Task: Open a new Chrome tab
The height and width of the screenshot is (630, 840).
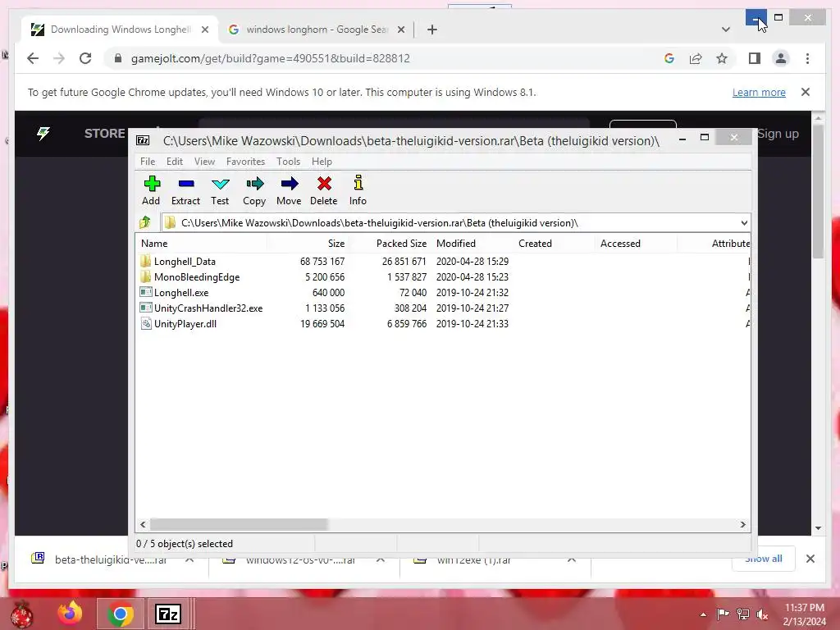Action: (x=431, y=30)
